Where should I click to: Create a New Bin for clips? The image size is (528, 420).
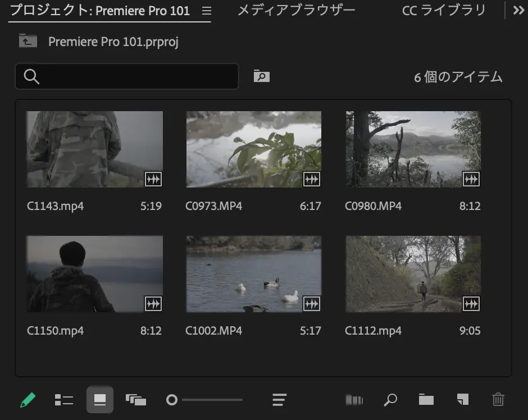click(426, 400)
